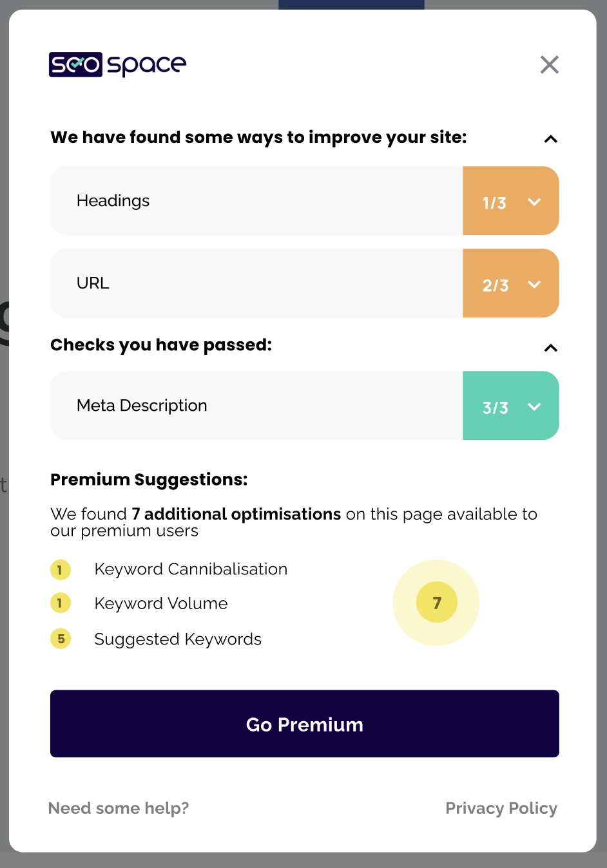Click the large yellow 7 circle
Image resolution: width=607 pixels, height=868 pixels.
tap(436, 603)
